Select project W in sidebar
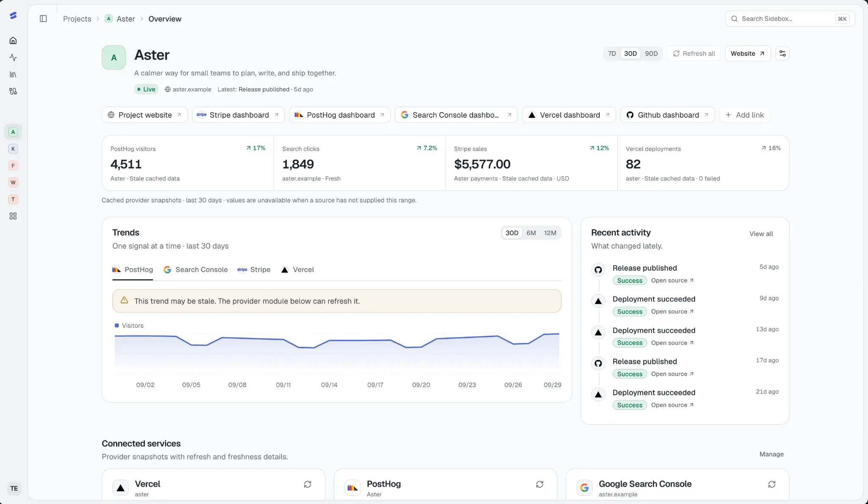Viewport: 868px width, 504px height. click(x=13, y=183)
